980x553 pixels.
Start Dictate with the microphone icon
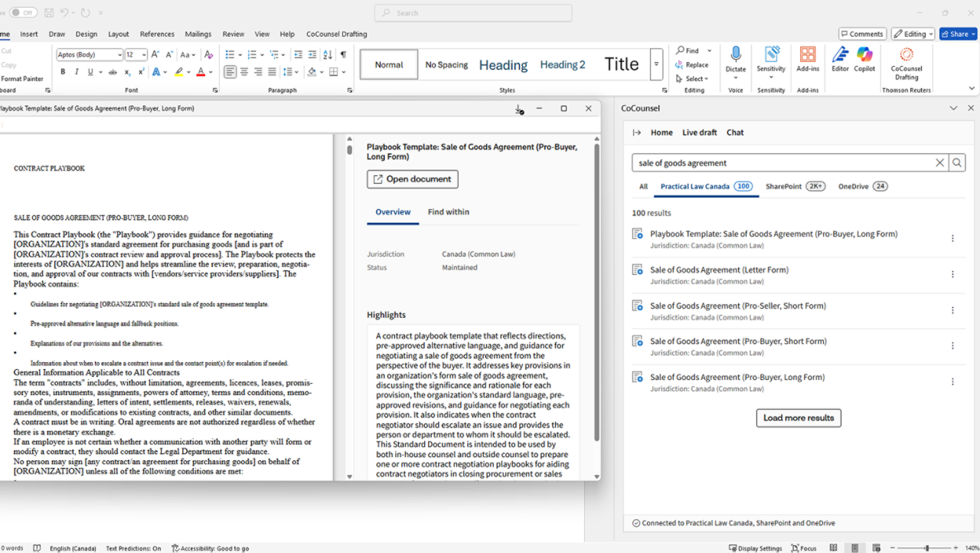[x=736, y=54]
